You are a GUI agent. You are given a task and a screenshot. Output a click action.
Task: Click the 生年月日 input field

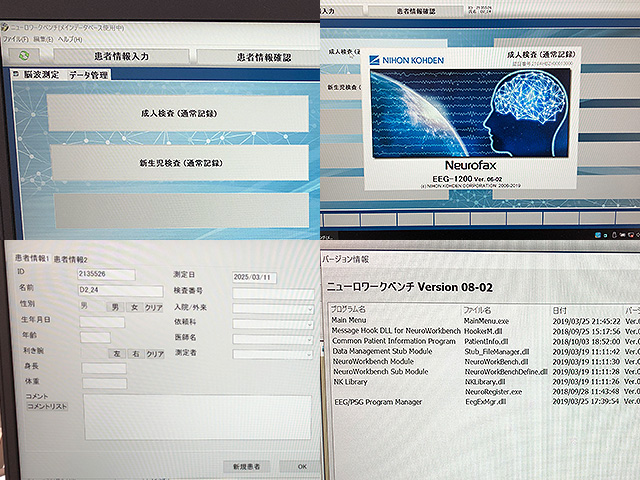[x=102, y=322]
